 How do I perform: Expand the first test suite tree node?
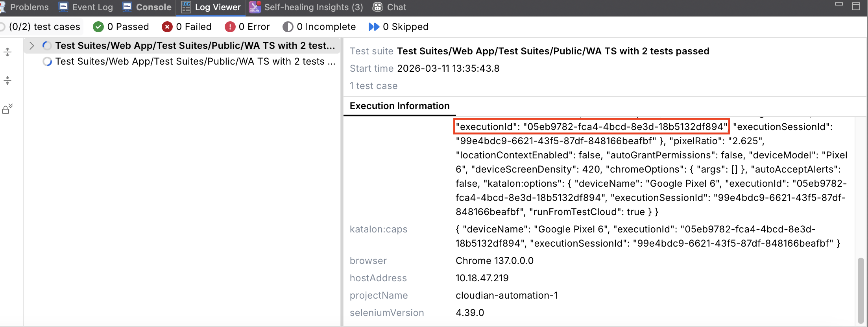tap(32, 46)
